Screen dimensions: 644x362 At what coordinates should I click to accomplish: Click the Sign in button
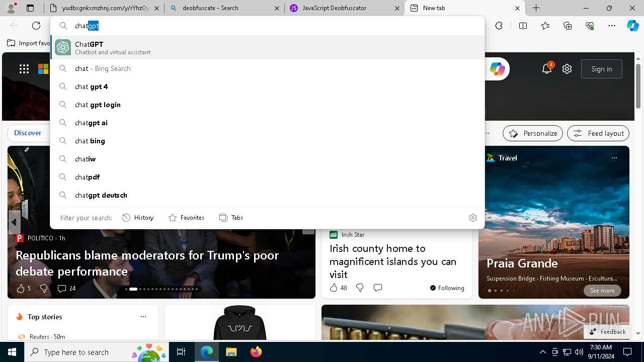point(602,69)
